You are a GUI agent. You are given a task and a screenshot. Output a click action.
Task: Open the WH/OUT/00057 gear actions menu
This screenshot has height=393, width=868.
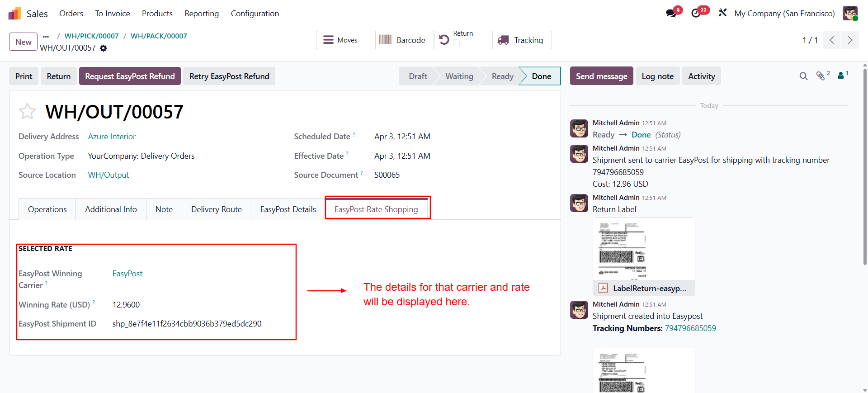[x=104, y=48]
